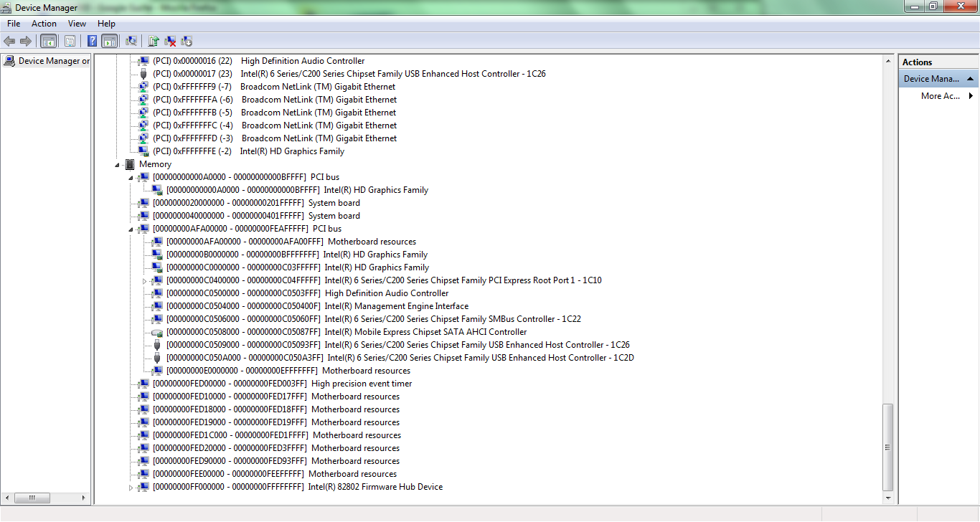Expand the Intel 82802 Firmware Hub Device node

(131, 488)
